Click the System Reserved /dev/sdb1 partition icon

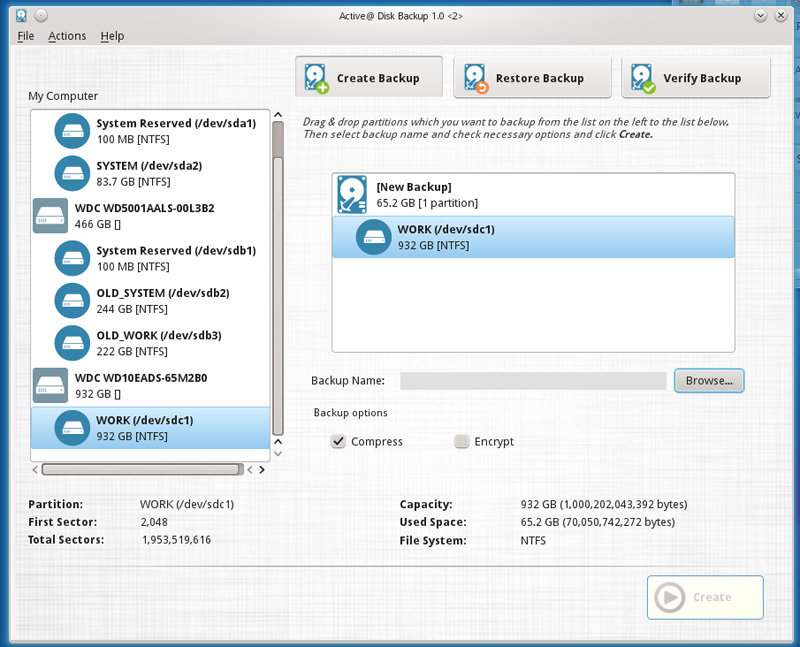click(x=72, y=258)
